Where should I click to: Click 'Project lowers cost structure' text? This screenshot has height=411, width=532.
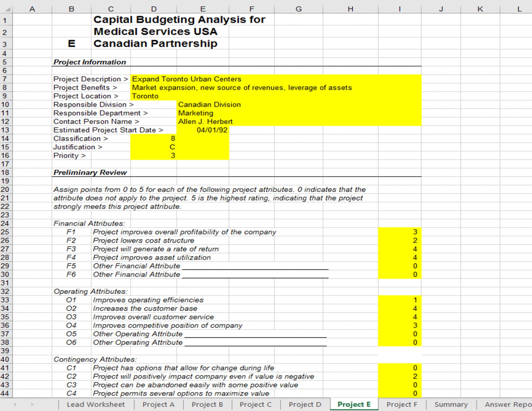pos(144,240)
